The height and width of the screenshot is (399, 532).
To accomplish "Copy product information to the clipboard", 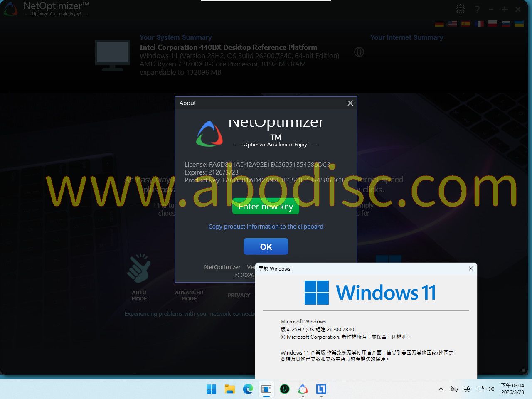I will click(x=266, y=227).
